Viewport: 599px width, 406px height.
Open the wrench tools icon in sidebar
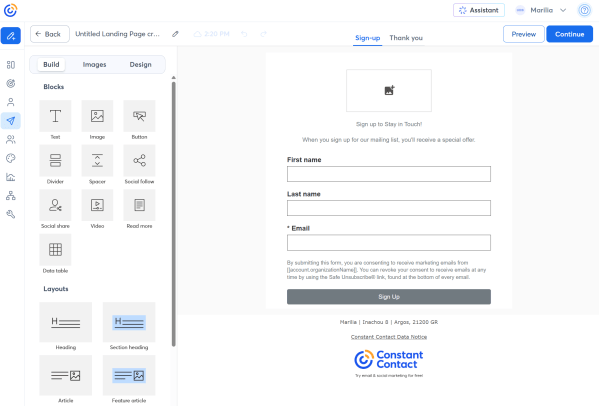pos(11,214)
